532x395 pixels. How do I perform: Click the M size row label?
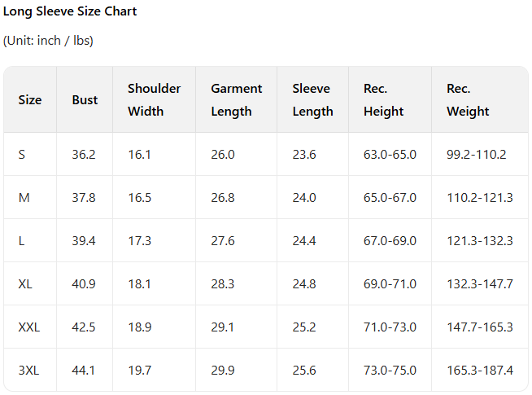click(x=24, y=198)
